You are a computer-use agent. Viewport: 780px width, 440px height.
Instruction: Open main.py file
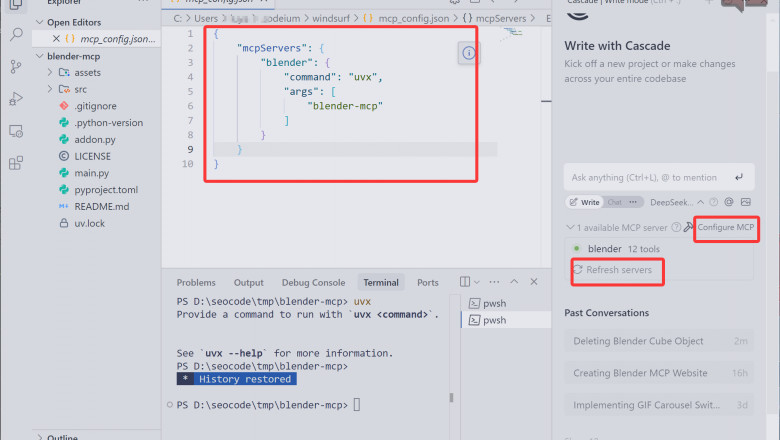(92, 173)
